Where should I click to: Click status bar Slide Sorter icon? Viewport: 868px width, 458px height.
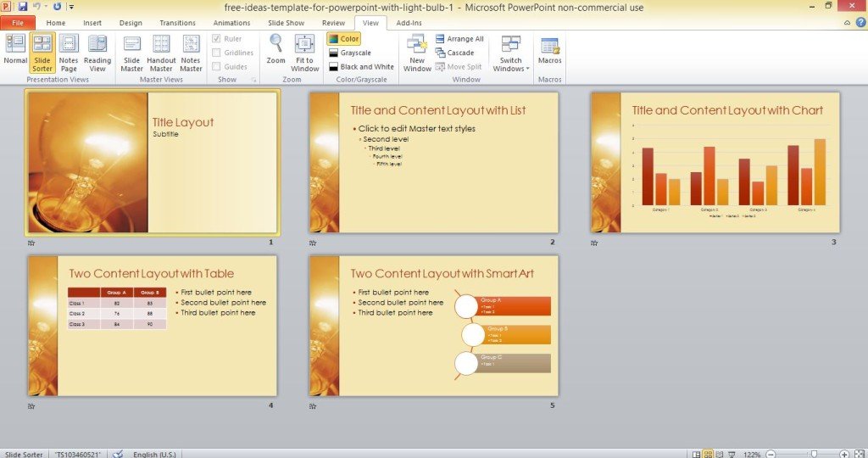point(708,454)
